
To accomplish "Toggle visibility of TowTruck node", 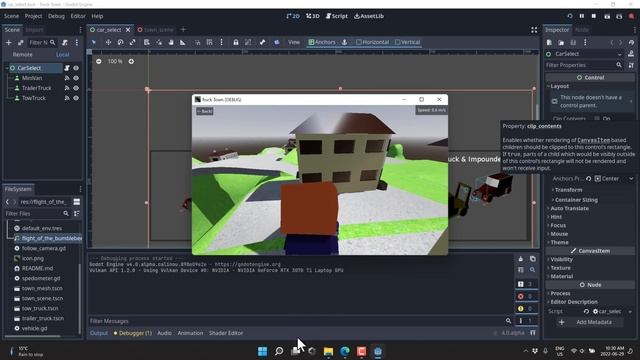I will [x=76, y=98].
